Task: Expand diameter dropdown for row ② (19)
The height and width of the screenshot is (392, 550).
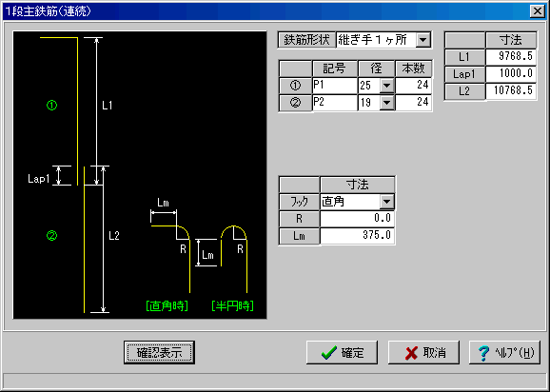Action: coord(387,103)
